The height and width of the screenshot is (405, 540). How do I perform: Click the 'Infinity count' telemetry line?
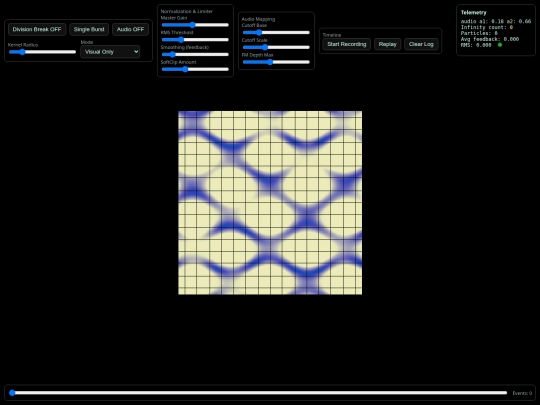coord(487,27)
